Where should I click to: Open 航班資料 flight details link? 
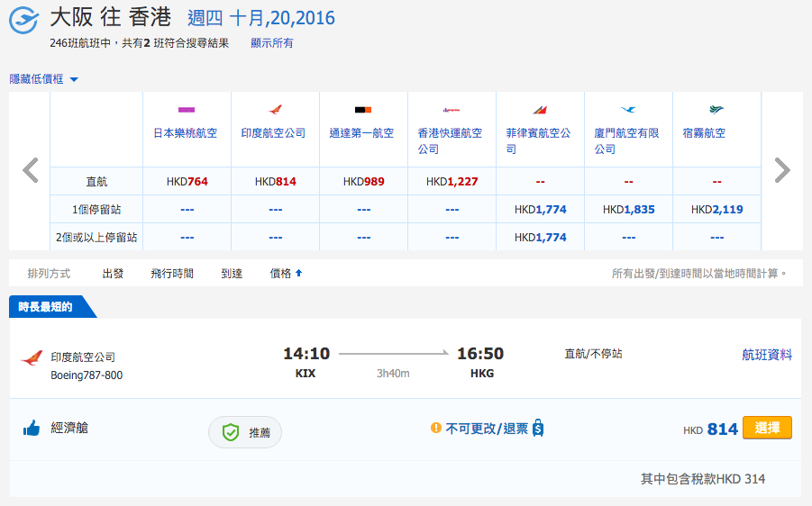coord(767,355)
